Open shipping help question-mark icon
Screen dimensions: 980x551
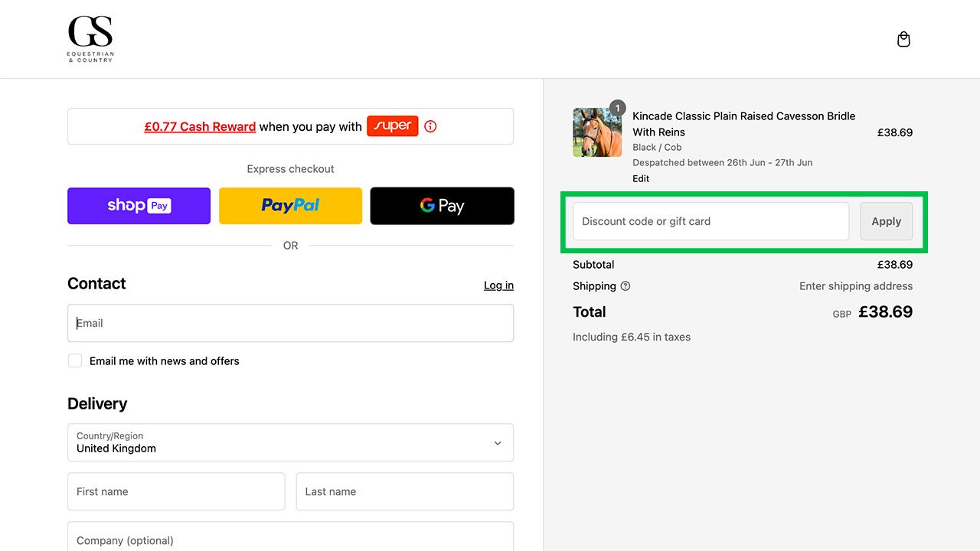626,286
